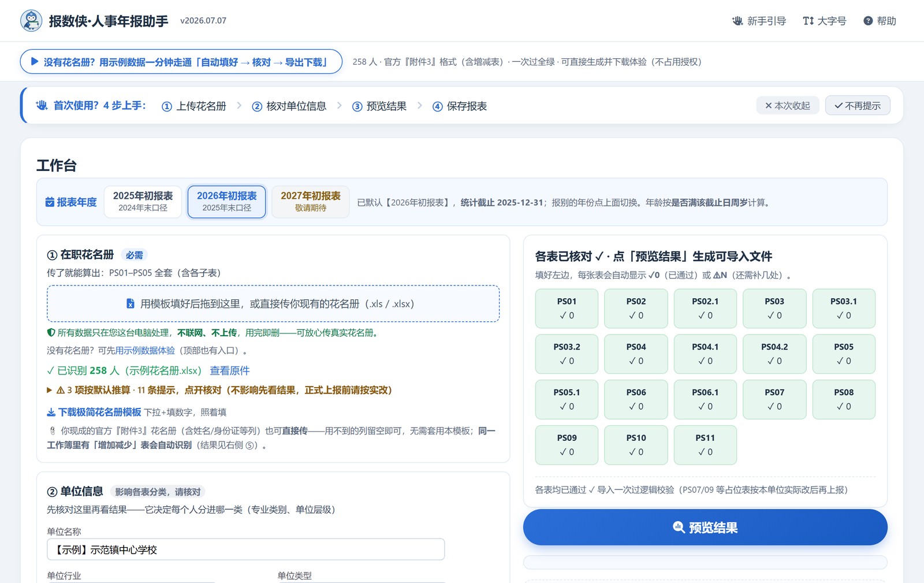Open 查看原件 to view the source file

[229, 370]
